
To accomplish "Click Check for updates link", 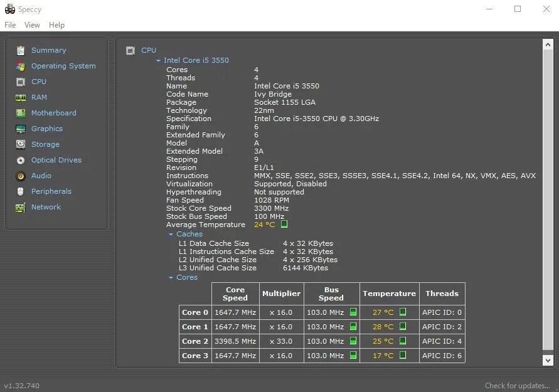I will point(518,386).
